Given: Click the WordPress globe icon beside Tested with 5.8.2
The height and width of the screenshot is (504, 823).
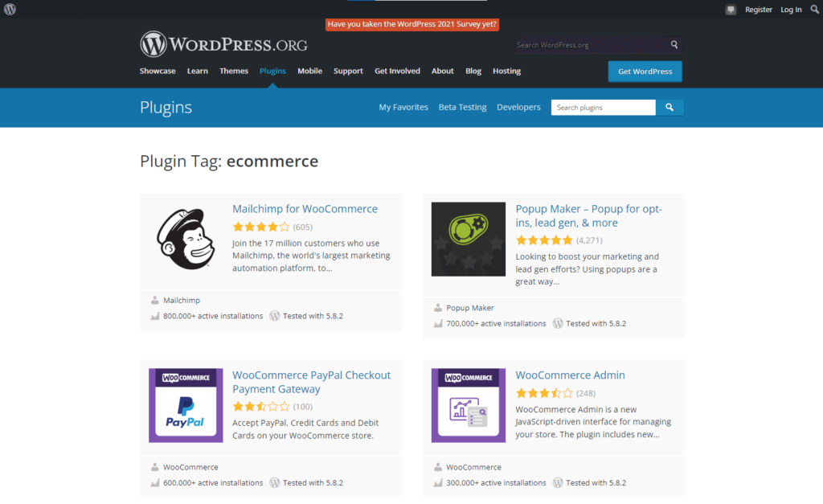Looking at the screenshot, I should pos(275,316).
